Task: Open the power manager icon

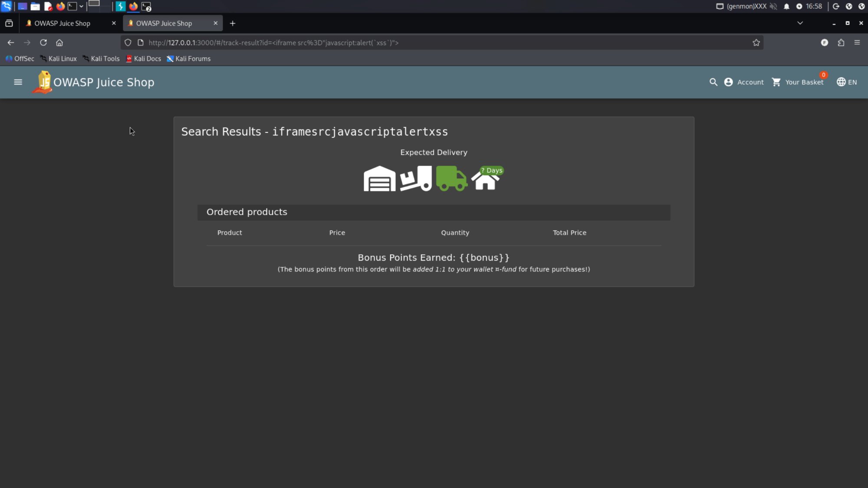Action: point(799,7)
